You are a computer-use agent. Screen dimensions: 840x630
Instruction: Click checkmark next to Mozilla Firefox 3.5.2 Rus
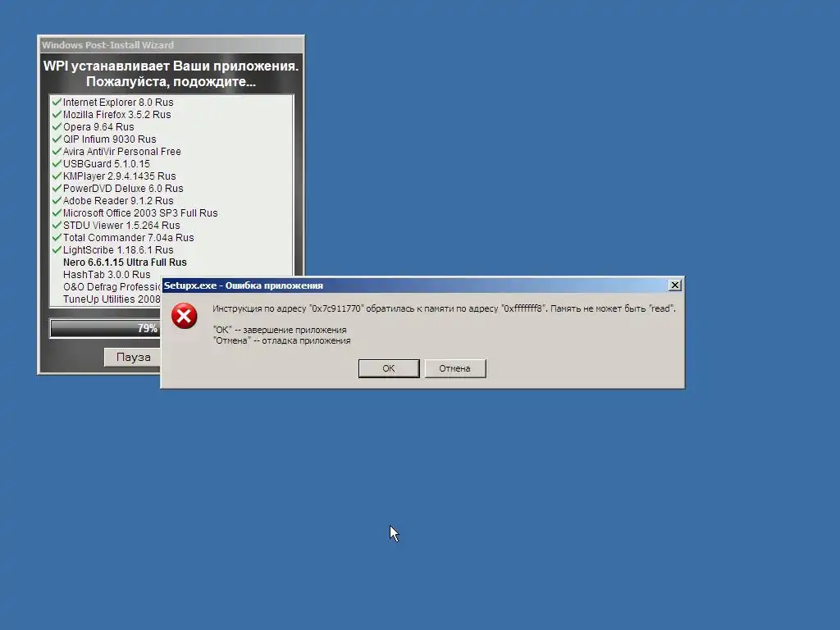tap(57, 114)
